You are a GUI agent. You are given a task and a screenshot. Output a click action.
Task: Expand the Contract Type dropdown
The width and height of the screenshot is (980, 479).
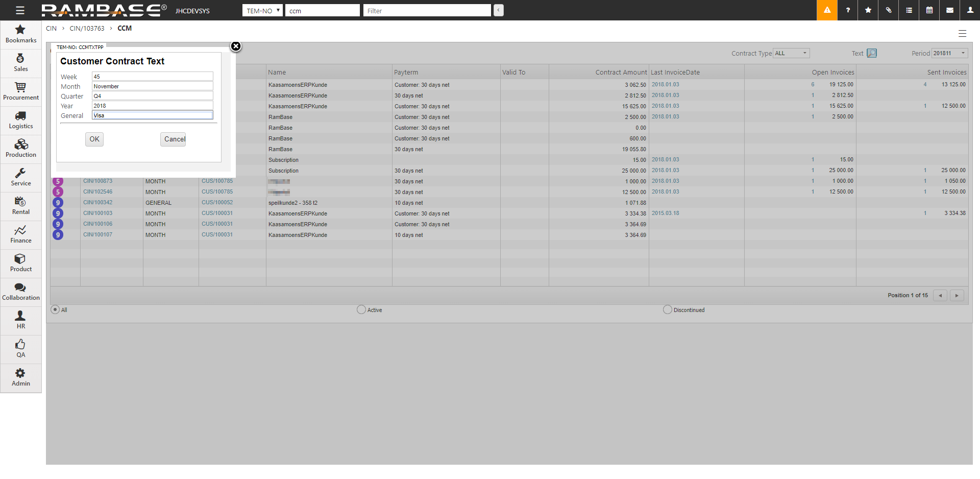(791, 53)
